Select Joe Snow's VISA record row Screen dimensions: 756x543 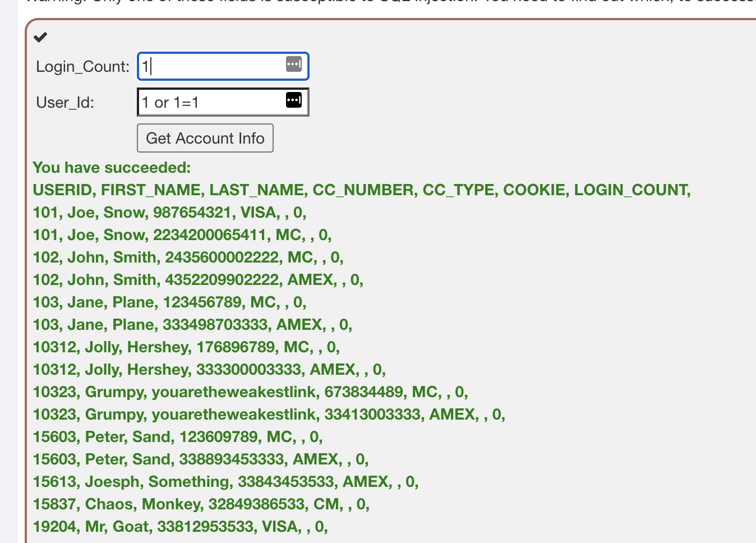[x=169, y=213]
